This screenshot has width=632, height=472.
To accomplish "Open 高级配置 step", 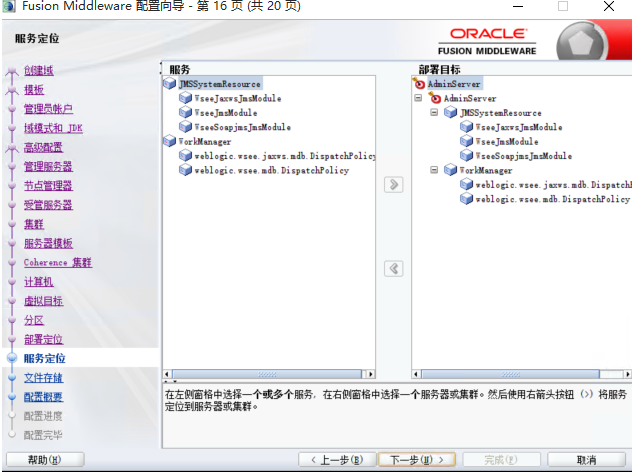I will (x=44, y=147).
